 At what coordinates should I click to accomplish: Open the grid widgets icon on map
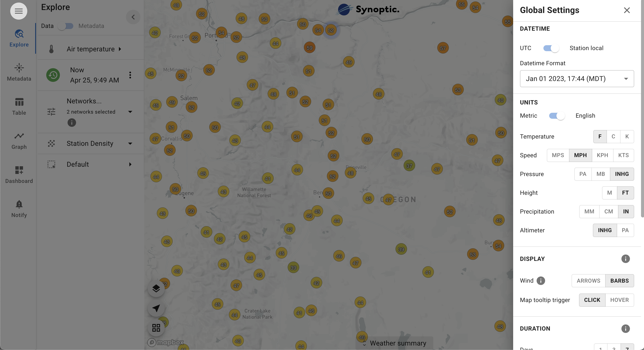point(156,327)
